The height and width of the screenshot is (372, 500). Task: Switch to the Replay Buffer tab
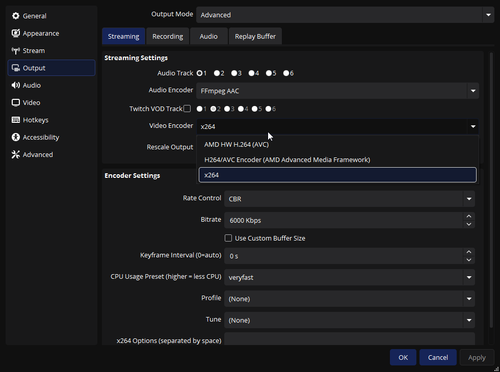coord(255,36)
